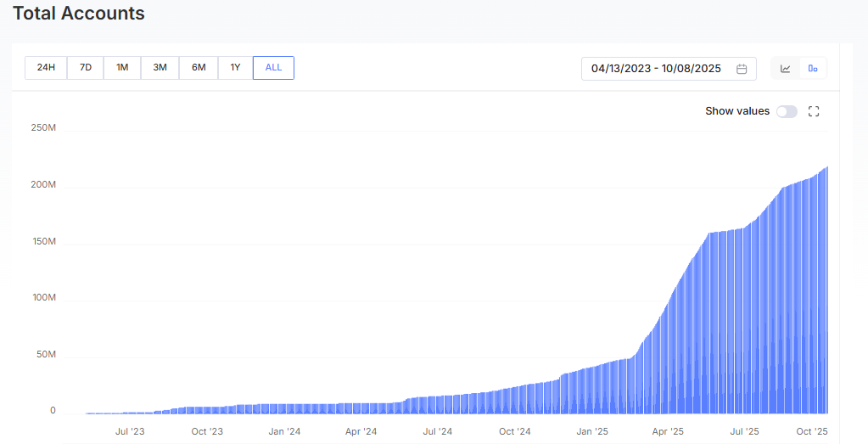This screenshot has height=444, width=868.
Task: Click the Jul '23 x-axis label
Action: (x=130, y=431)
